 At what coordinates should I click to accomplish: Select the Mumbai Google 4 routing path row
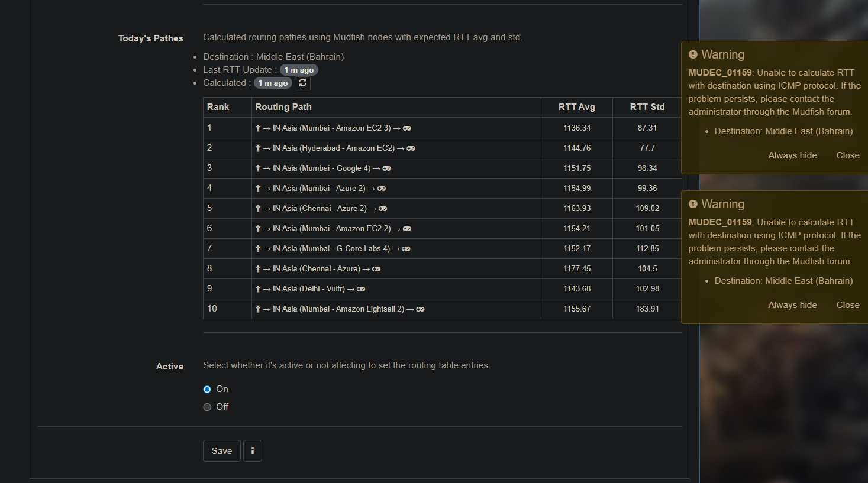443,168
